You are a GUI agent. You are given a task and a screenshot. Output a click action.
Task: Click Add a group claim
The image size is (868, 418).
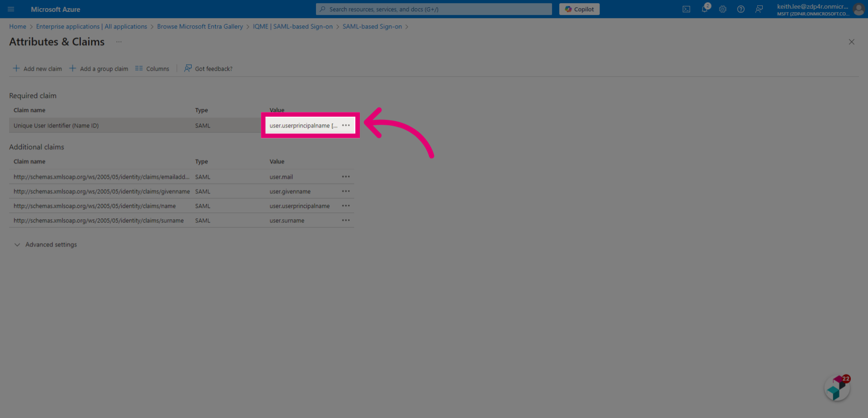[99, 69]
